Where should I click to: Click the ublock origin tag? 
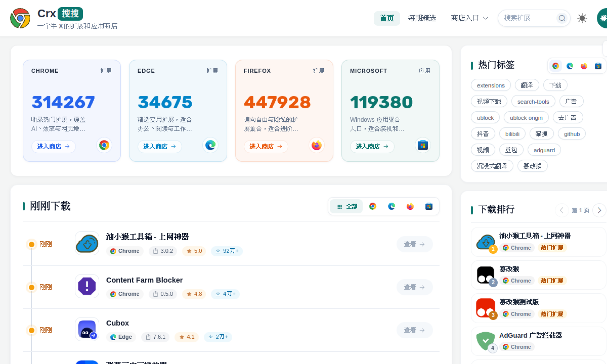pos(526,118)
